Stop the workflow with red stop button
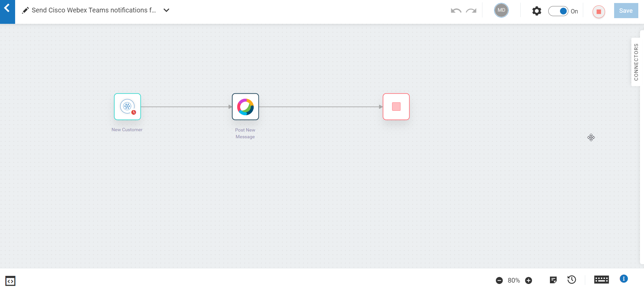The height and width of the screenshot is (291, 644). point(599,12)
